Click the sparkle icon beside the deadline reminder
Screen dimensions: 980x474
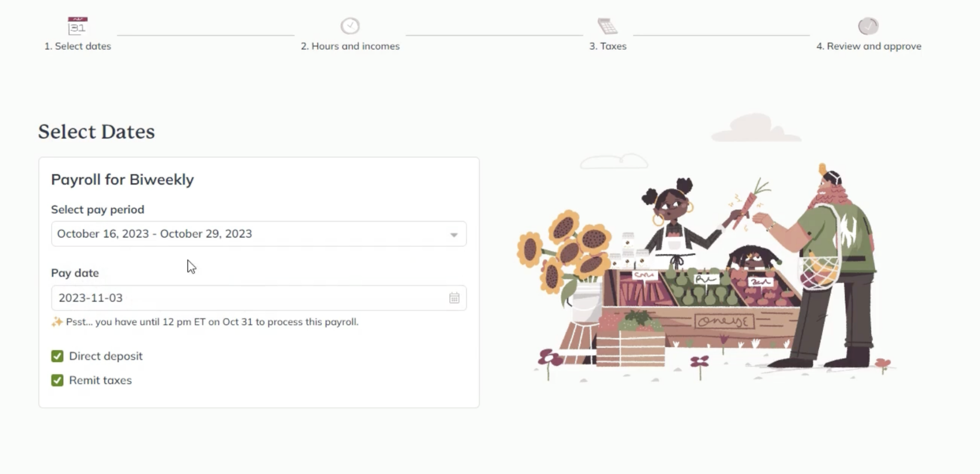pyautogui.click(x=57, y=322)
